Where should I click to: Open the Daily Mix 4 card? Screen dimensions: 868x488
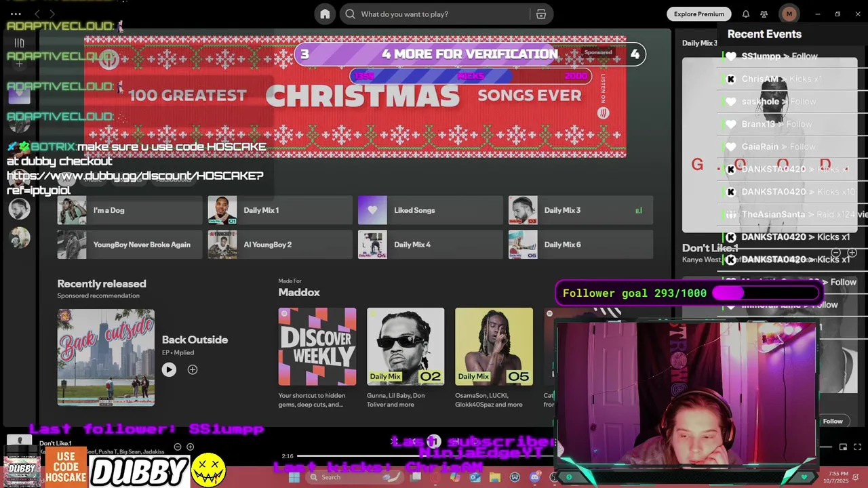(431, 245)
